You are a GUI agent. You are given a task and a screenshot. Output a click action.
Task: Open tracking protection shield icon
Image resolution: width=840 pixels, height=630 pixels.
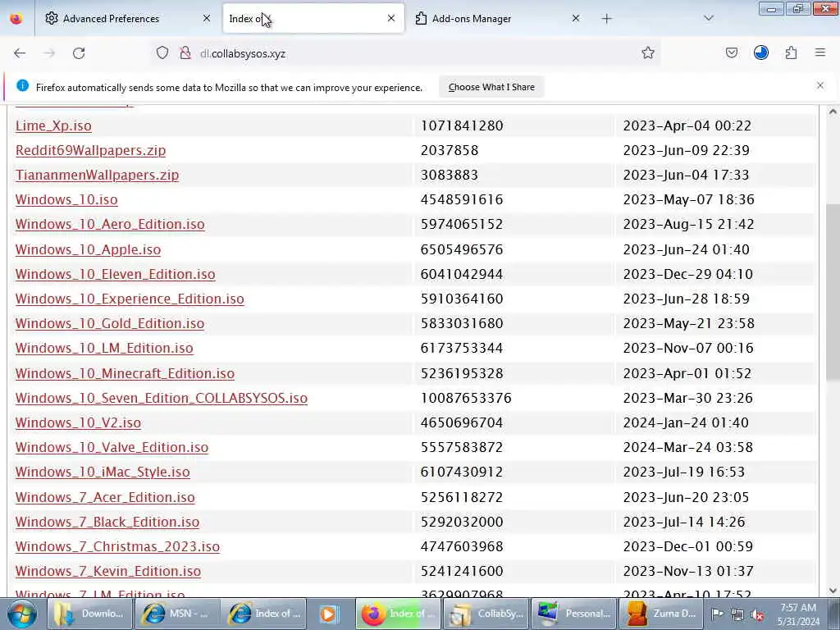pos(162,53)
